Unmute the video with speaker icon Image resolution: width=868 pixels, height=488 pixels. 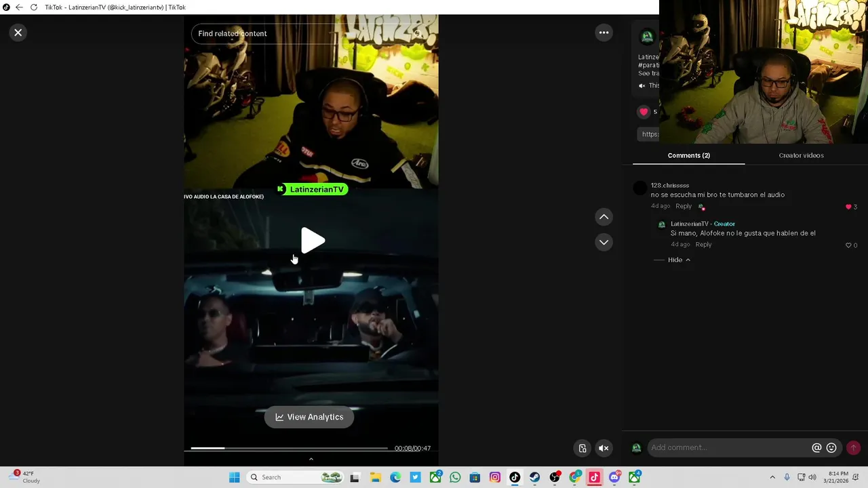click(604, 448)
